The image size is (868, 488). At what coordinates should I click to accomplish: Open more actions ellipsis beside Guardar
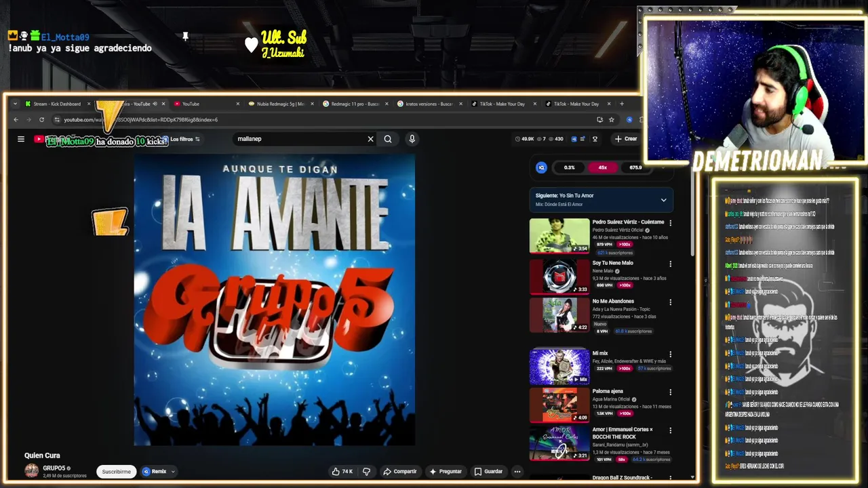tap(517, 472)
